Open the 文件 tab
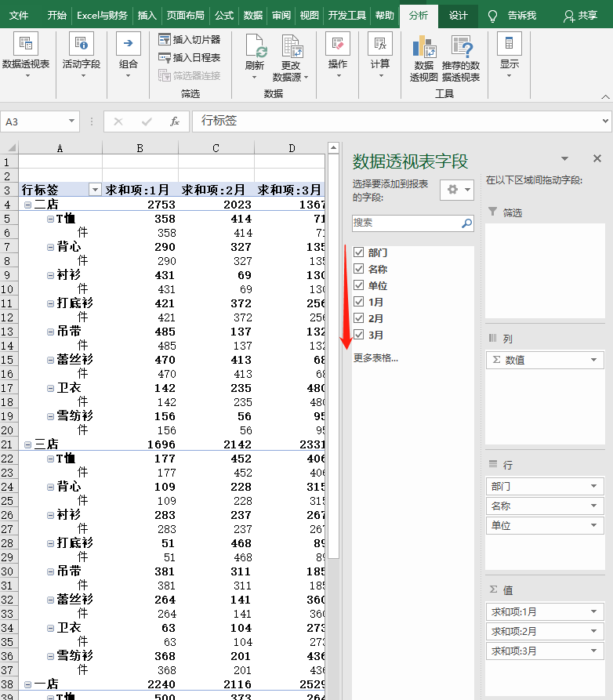613x700 pixels. 19,16
